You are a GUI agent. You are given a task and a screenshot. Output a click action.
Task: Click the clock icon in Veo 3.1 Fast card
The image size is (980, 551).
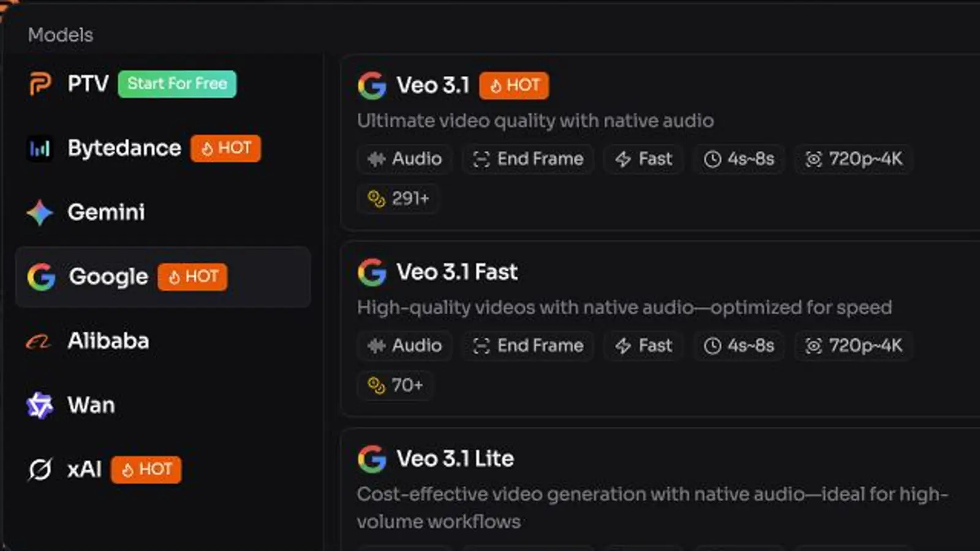pyautogui.click(x=712, y=347)
